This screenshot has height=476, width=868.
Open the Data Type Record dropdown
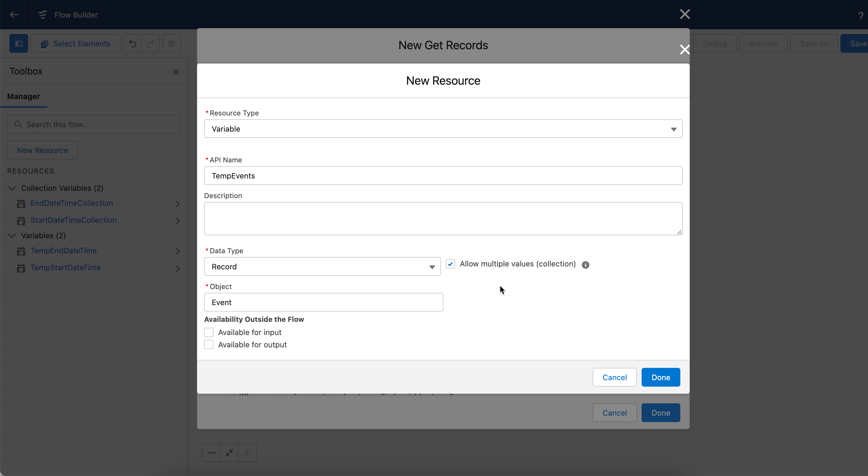coord(322,266)
